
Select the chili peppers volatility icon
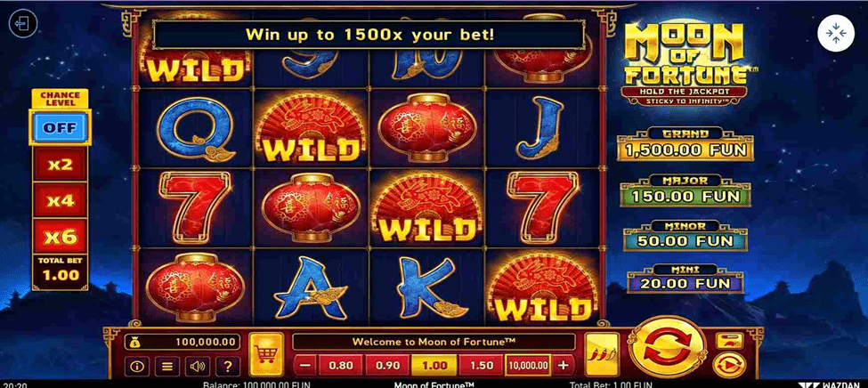(x=602, y=354)
